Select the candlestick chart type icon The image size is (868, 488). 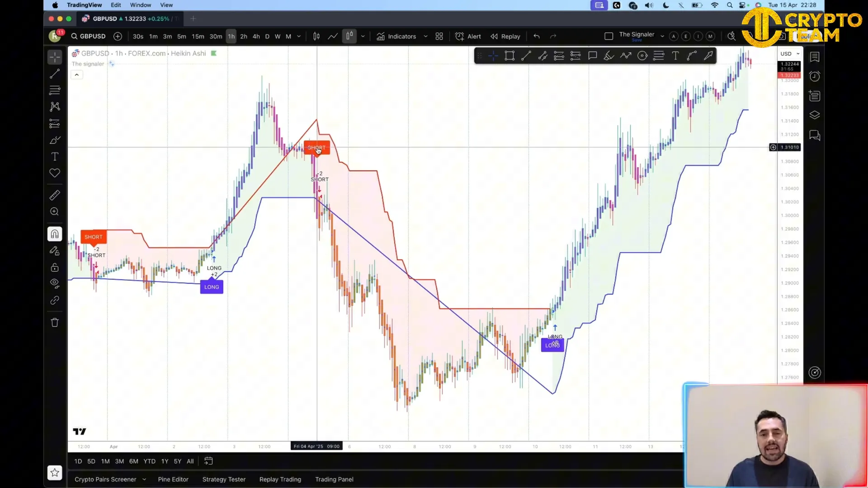(x=316, y=36)
